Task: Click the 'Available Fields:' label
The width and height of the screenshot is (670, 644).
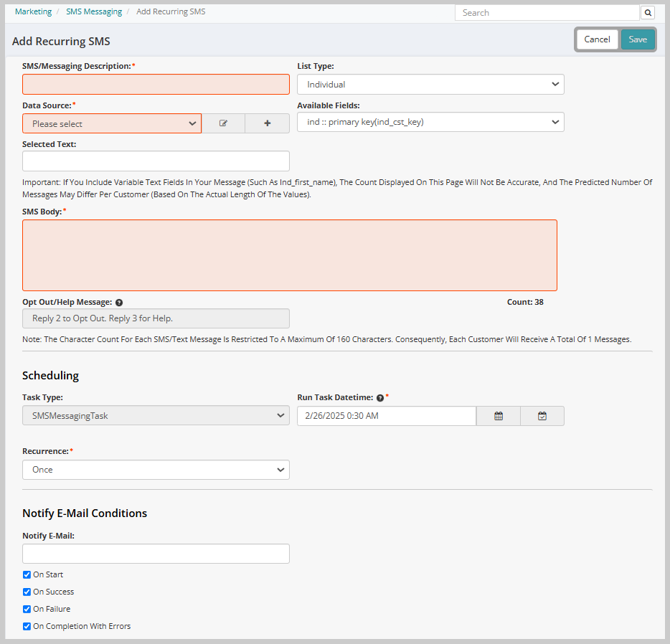Action: pos(329,105)
